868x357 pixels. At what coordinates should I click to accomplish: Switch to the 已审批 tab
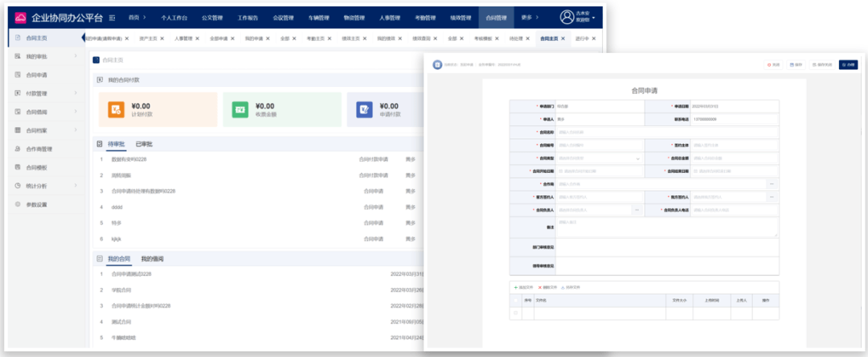[x=144, y=144]
